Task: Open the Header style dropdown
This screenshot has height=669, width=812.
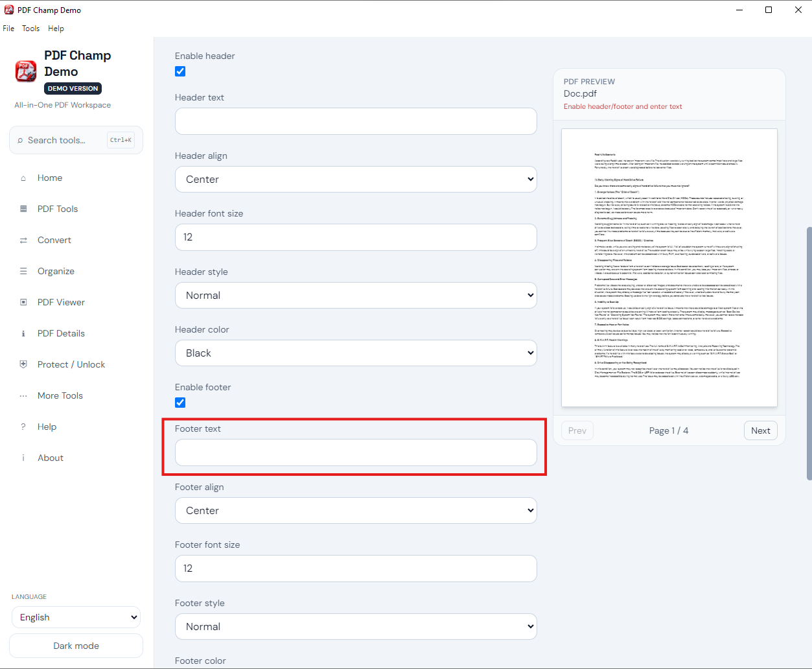Action: point(356,295)
